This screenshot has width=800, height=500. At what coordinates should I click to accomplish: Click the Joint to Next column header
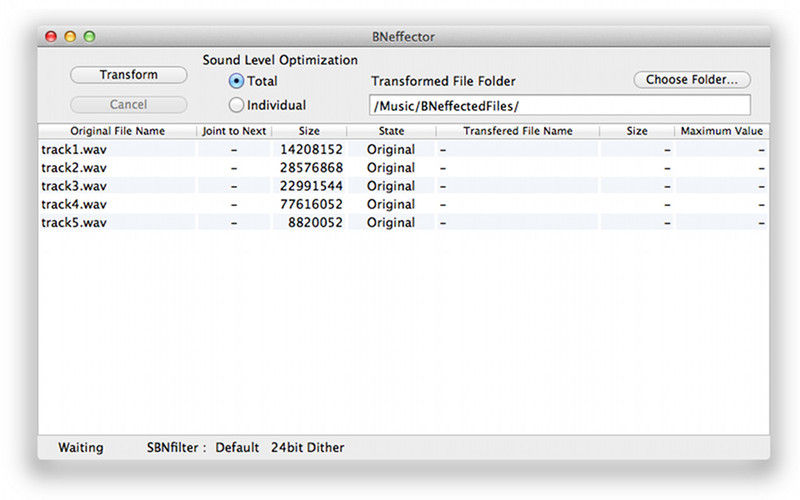pyautogui.click(x=234, y=131)
